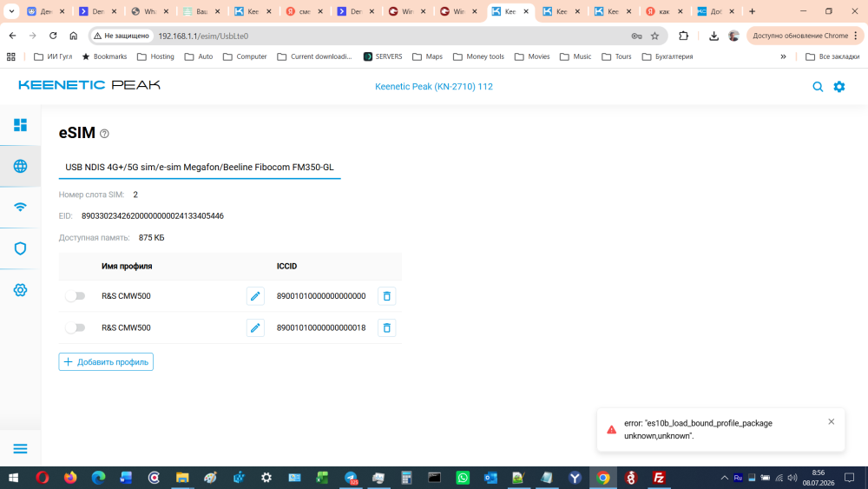This screenshot has width=868, height=489.
Task: Open the settings gear in the Keenetic header
Action: (839, 86)
